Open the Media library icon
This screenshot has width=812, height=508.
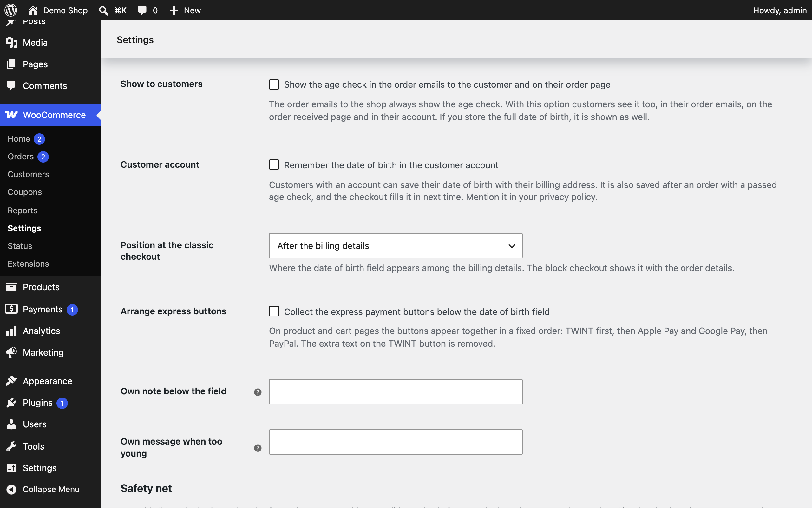pyautogui.click(x=11, y=43)
